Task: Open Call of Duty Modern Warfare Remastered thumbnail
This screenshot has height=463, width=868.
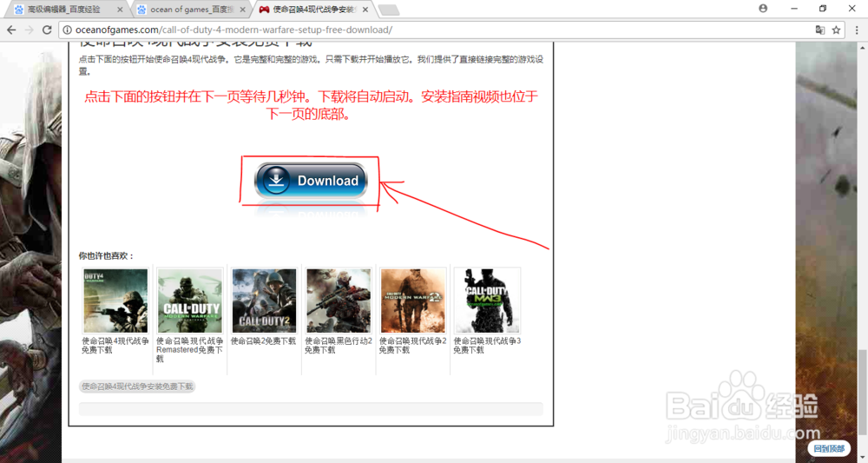Action: [x=190, y=301]
